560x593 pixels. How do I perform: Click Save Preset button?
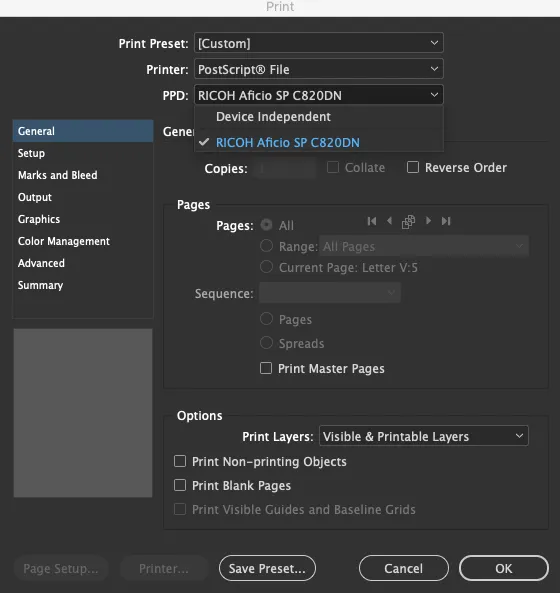coord(267,568)
